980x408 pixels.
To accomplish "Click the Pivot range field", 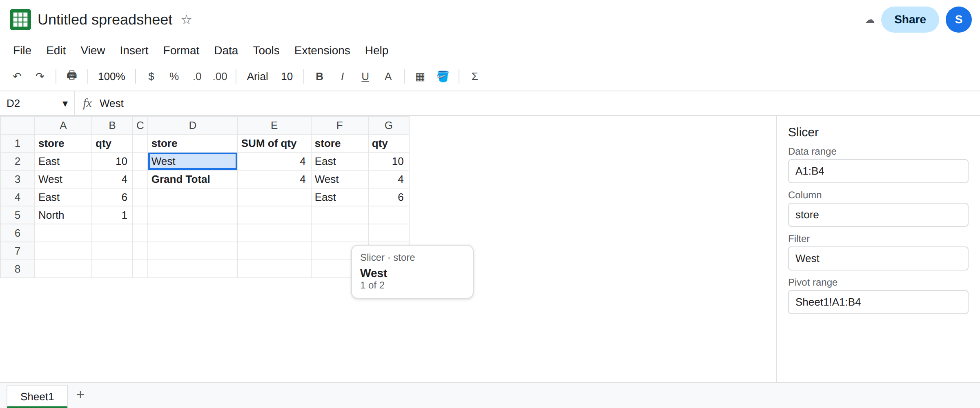I will [878, 302].
